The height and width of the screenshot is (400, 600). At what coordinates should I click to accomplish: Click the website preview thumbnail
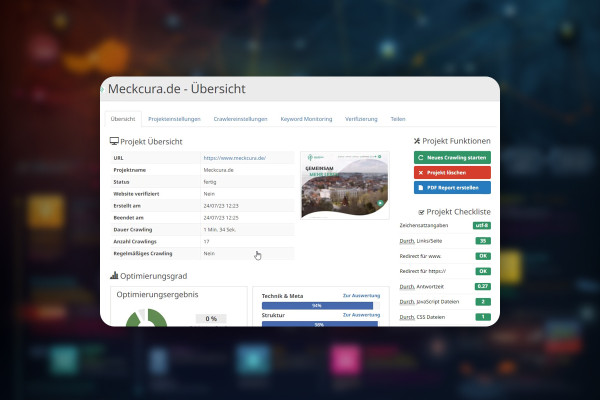pos(345,185)
